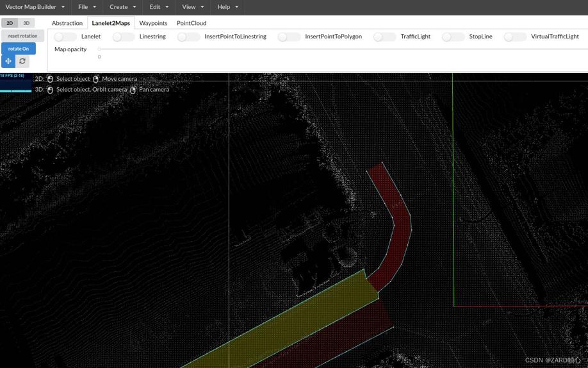Switch to 2D view mode
The width and height of the screenshot is (588, 368).
click(10, 23)
